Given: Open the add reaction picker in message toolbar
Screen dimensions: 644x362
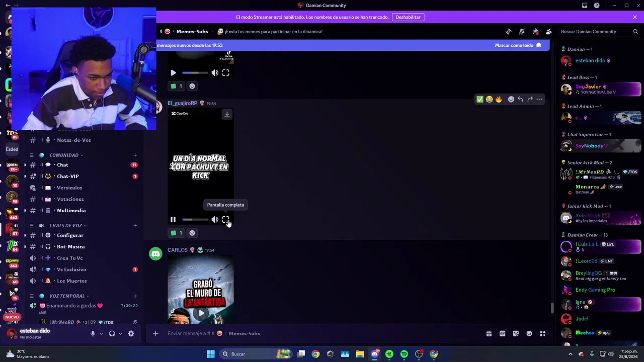Looking at the screenshot, I should (511, 99).
